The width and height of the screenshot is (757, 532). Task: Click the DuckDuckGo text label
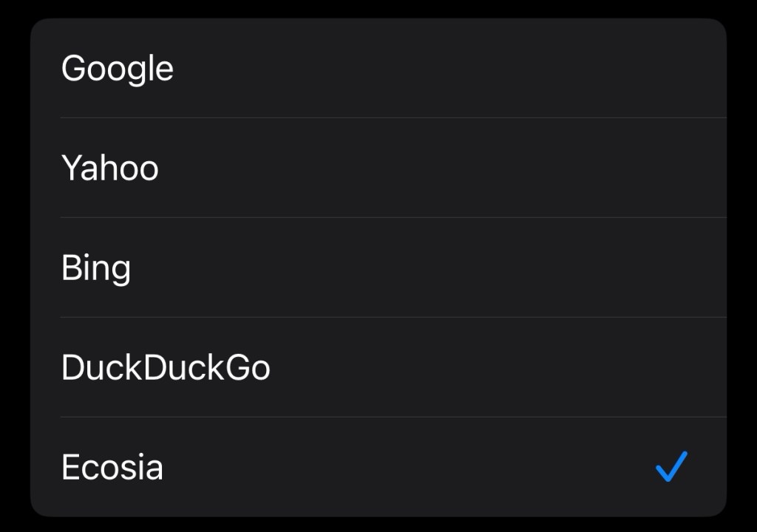(166, 367)
